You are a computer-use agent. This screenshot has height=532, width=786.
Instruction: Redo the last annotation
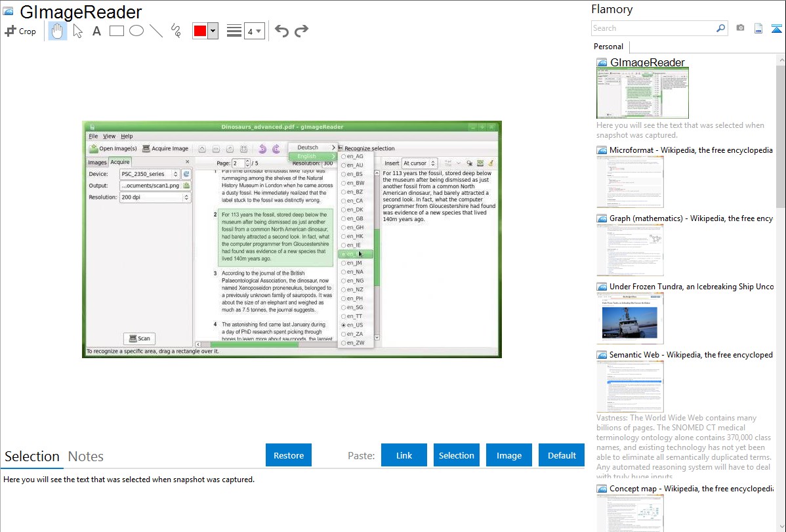tap(301, 31)
